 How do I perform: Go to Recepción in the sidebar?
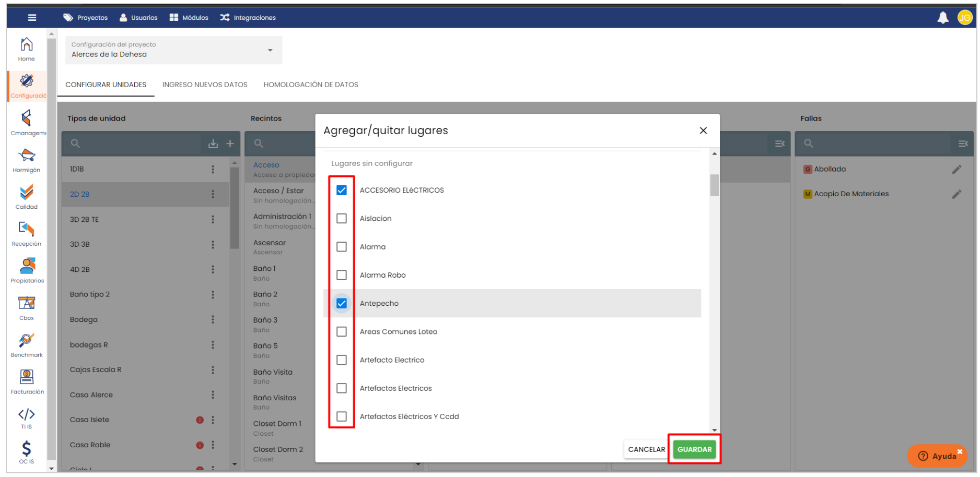(x=27, y=233)
